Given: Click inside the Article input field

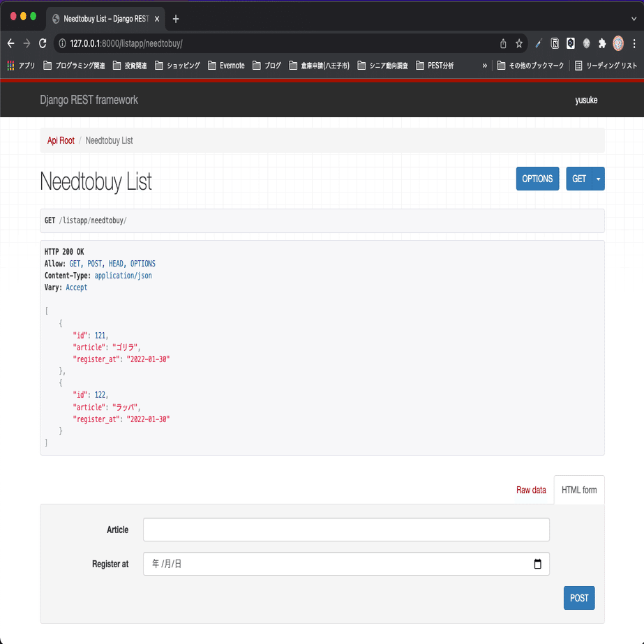Looking at the screenshot, I should (x=345, y=530).
